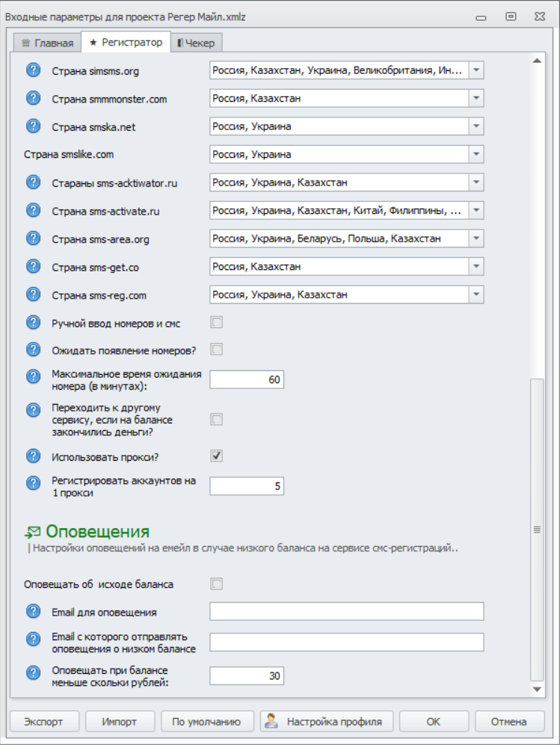
Task: Click help icon for Ожидать появление номеров
Action: (x=33, y=349)
